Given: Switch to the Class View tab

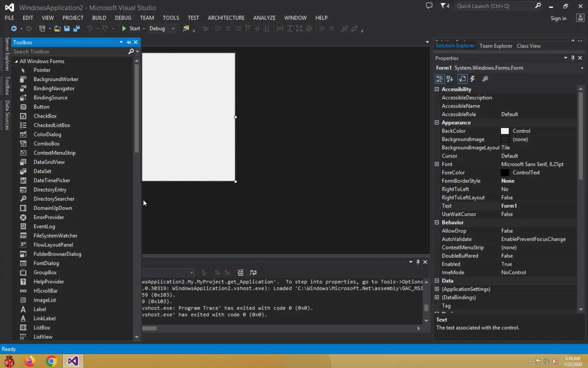Looking at the screenshot, I should click(528, 46).
